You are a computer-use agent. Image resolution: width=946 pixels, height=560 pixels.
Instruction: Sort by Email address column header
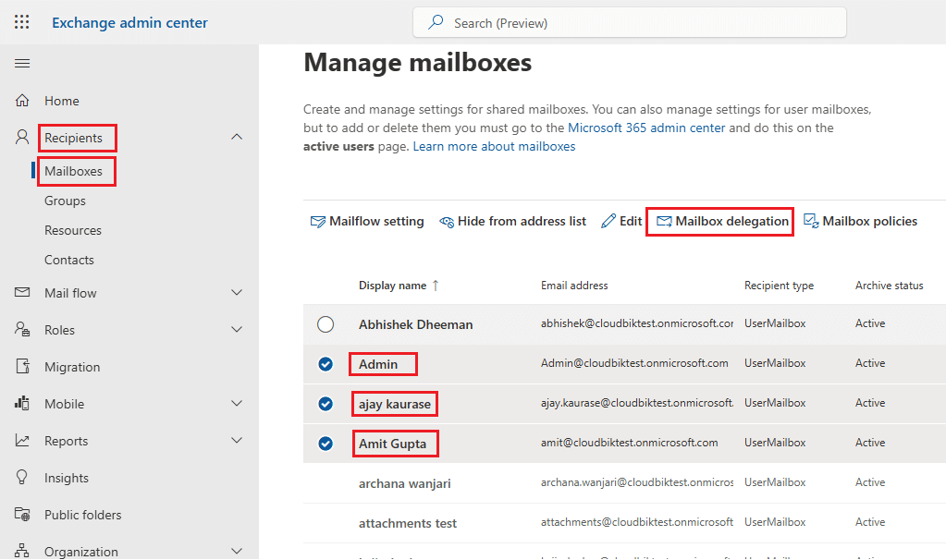tap(574, 286)
